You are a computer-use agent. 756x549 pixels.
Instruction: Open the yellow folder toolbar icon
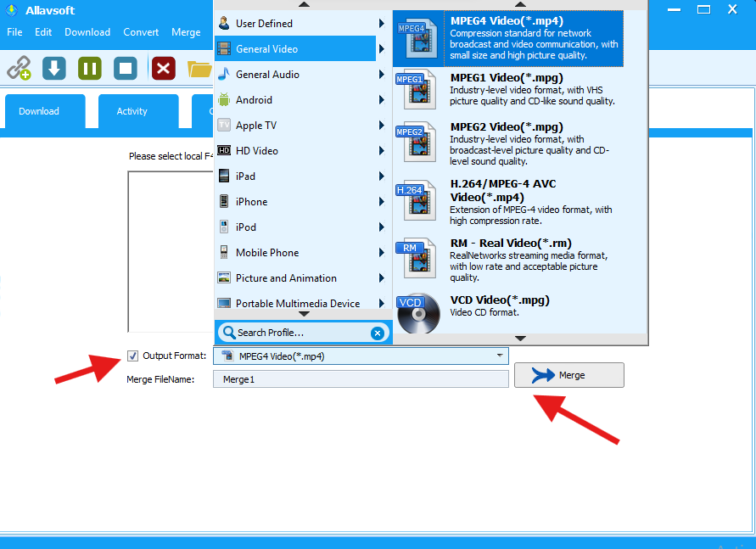coord(199,68)
